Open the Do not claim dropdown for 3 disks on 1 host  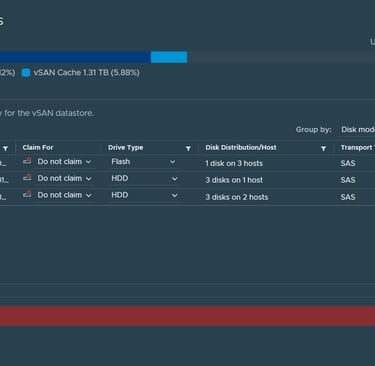[64, 178]
